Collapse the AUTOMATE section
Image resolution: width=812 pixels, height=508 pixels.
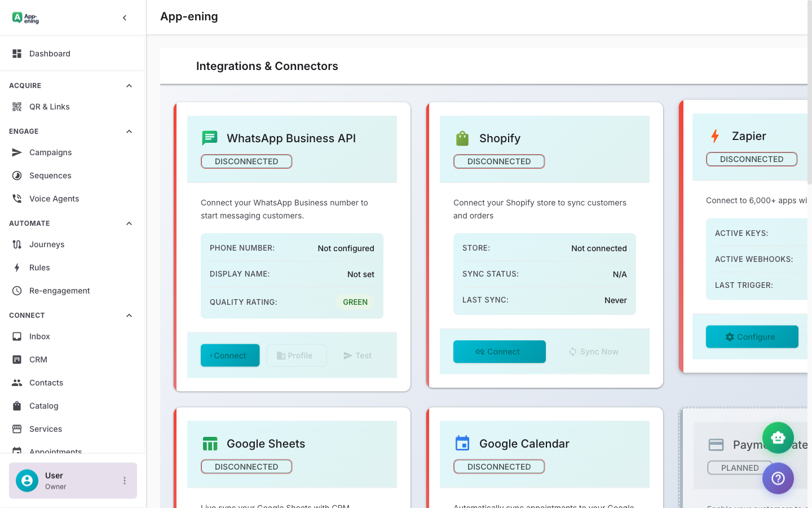coord(129,223)
